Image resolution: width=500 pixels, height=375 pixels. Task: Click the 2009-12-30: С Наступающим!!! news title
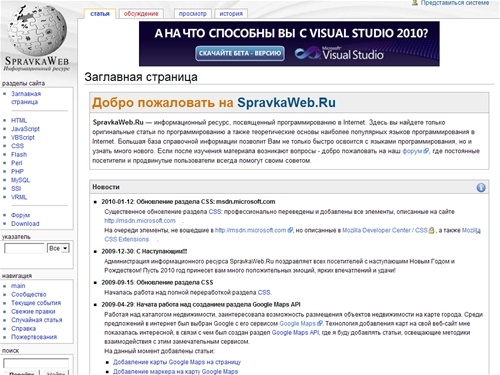pos(144,251)
